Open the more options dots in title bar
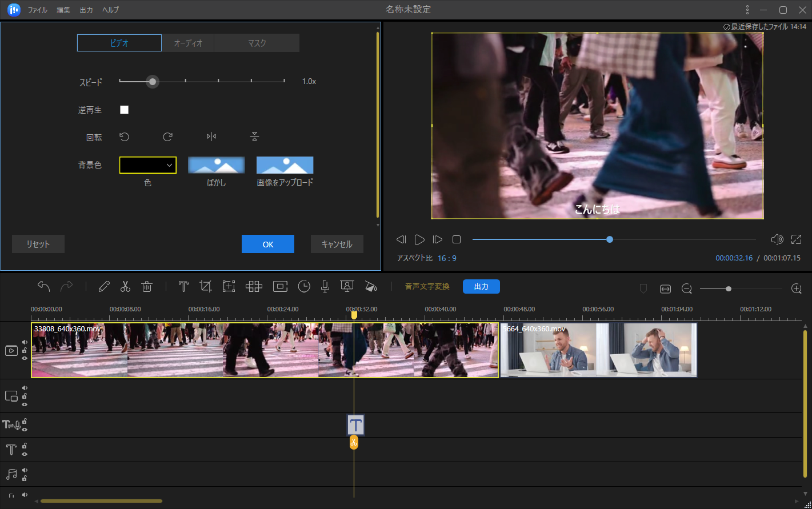The height and width of the screenshot is (509, 812). tap(747, 10)
